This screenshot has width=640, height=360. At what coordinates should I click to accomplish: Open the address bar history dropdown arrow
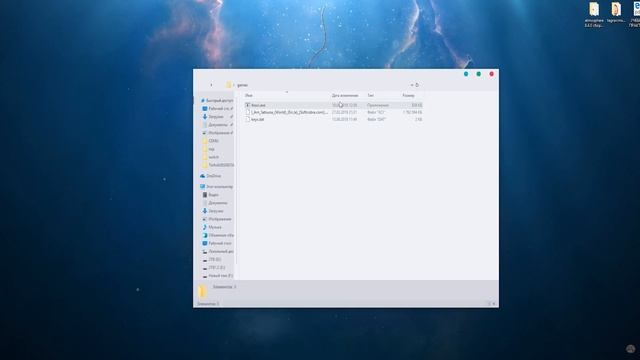412,85
